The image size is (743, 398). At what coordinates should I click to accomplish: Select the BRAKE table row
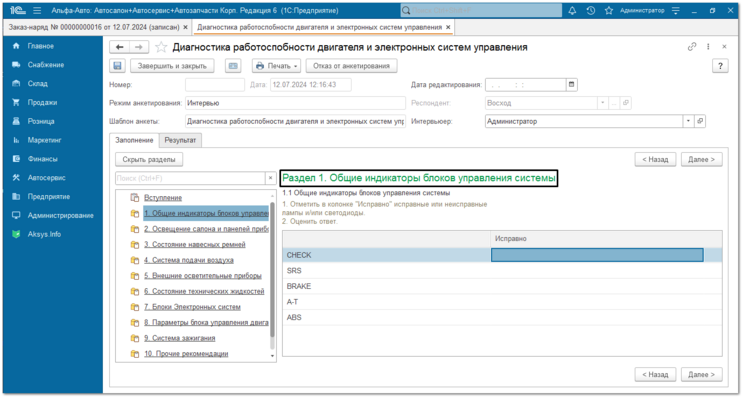pos(502,286)
